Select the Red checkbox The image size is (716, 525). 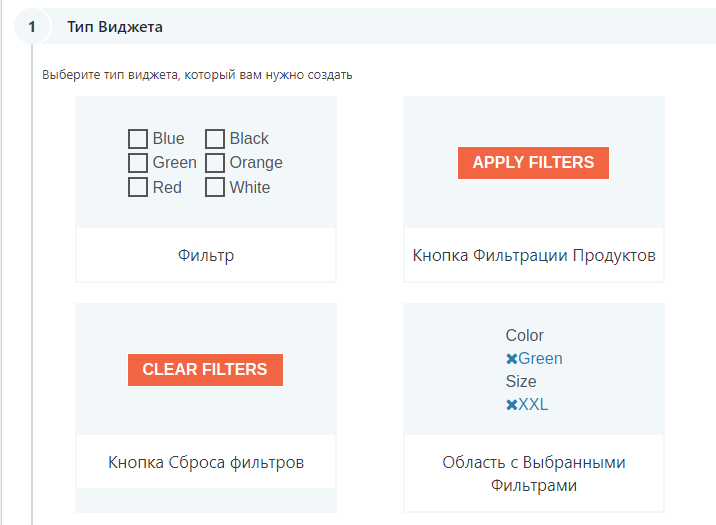(x=138, y=187)
